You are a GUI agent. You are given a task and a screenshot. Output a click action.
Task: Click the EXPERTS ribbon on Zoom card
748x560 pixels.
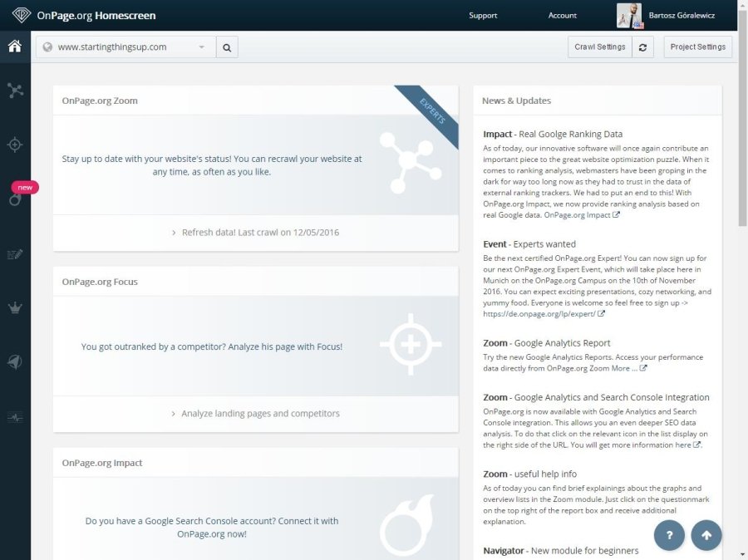[x=433, y=111]
